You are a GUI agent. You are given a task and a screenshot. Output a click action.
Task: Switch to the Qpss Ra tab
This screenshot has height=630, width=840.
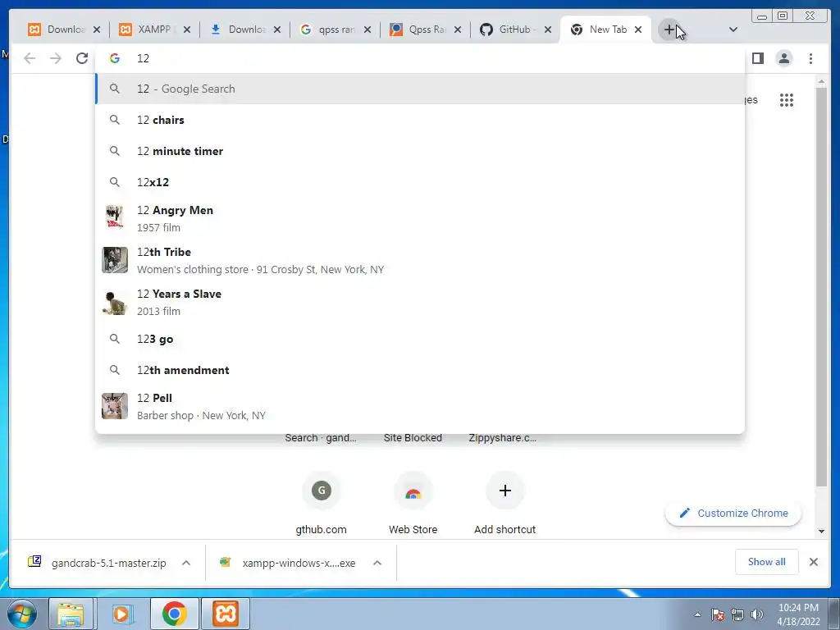tap(418, 30)
